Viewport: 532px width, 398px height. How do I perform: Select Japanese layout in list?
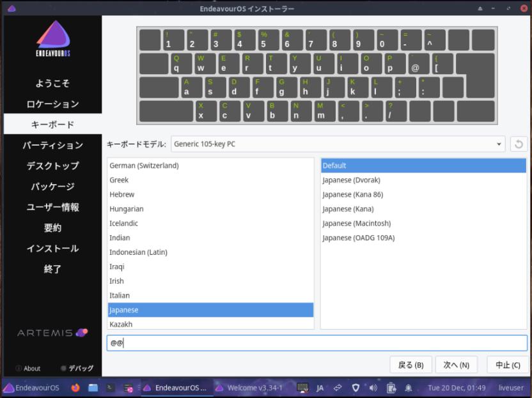[210, 310]
